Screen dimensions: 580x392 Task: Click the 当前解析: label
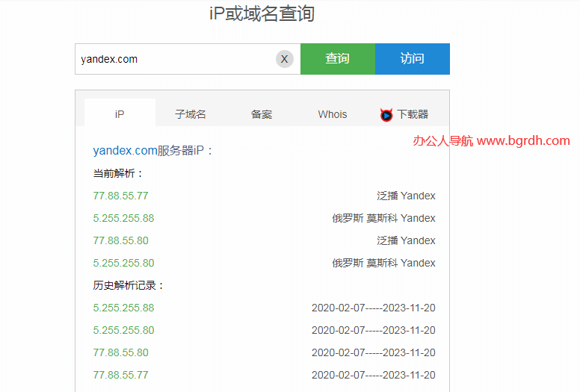click(118, 173)
